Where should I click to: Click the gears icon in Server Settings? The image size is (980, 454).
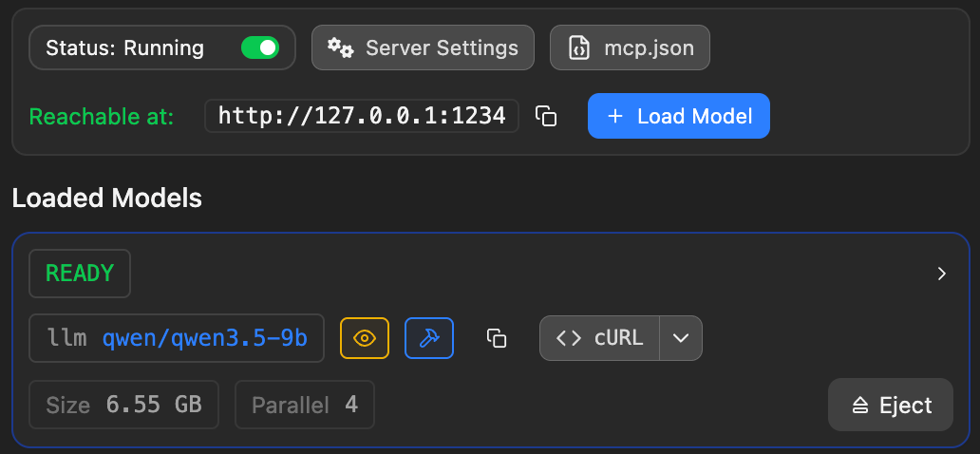[341, 47]
